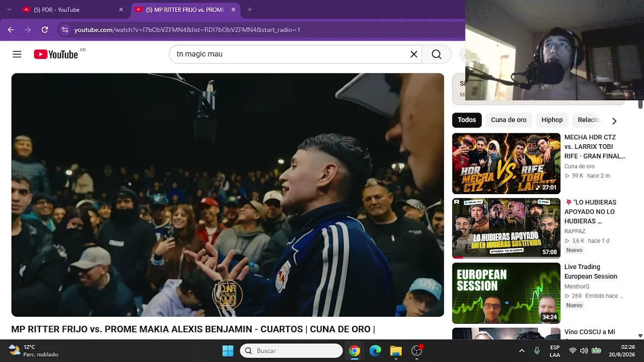This screenshot has height=362, width=644.
Task: Filter recommendations by Cuna de oro chip
Action: [509, 120]
